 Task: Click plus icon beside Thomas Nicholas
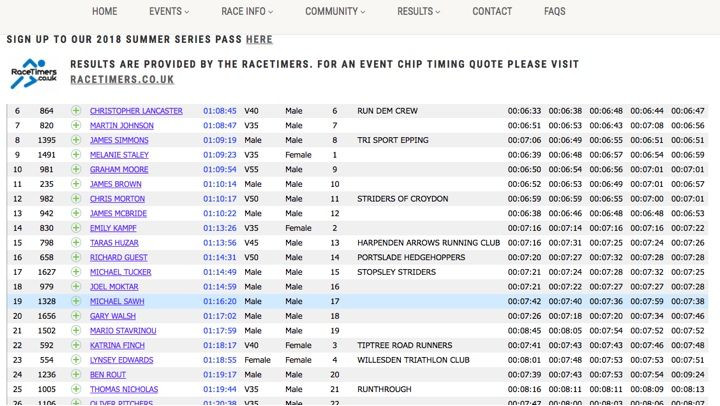tap(76, 389)
